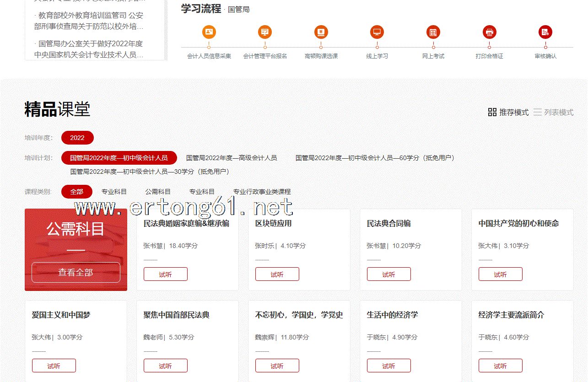Open the 生活中的经济学 course card
The width and height of the screenshot is (588, 382).
pos(392,315)
